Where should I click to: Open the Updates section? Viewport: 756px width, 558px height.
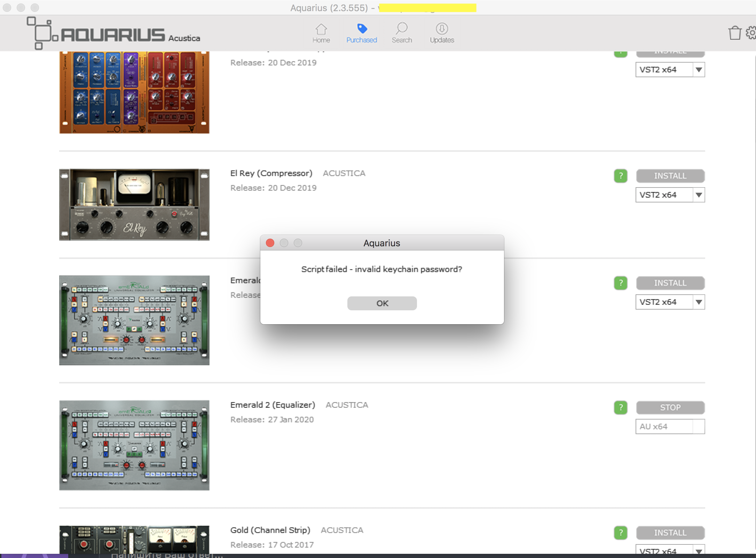click(x=442, y=33)
